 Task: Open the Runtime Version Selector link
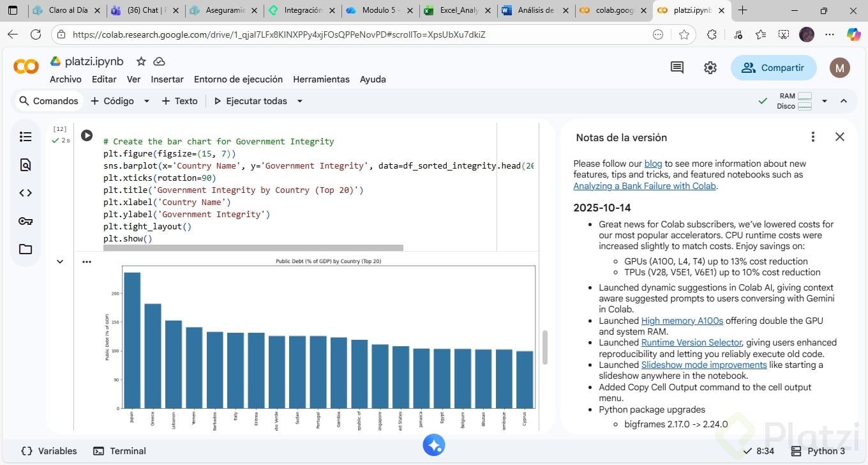[x=691, y=342]
